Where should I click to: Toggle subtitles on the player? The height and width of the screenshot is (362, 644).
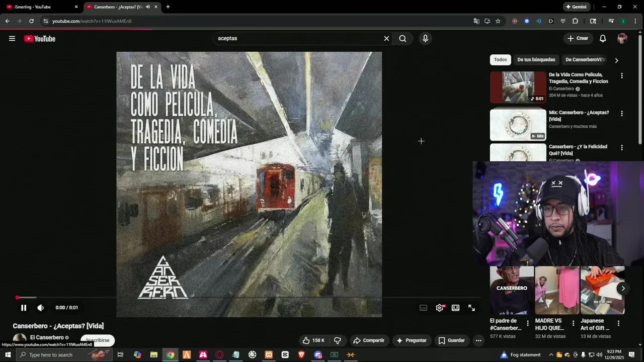[x=424, y=308]
